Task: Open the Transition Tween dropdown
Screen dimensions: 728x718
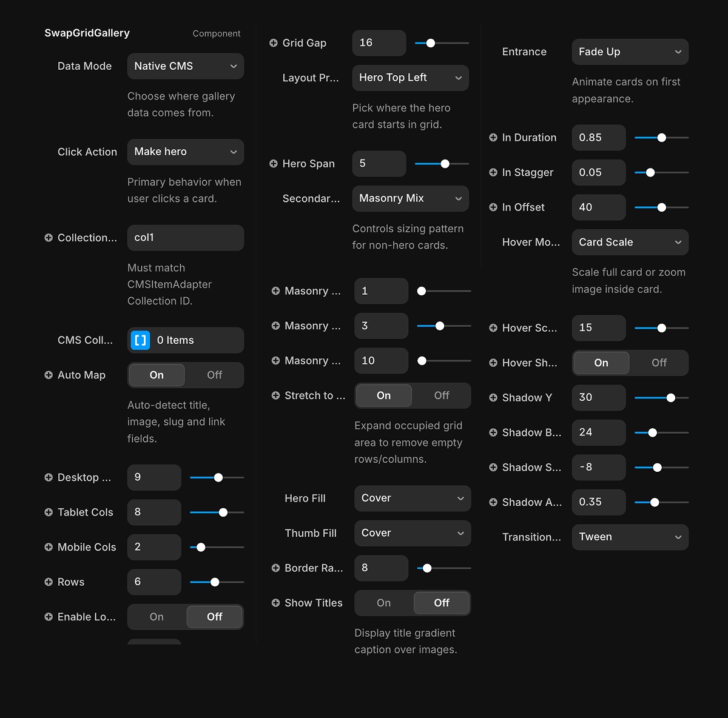Action: (630, 537)
